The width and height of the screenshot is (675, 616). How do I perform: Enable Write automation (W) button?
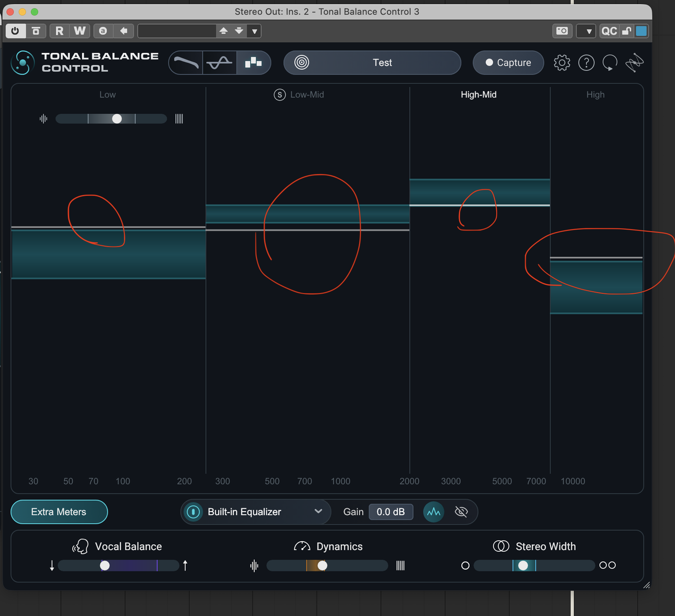pos(80,31)
